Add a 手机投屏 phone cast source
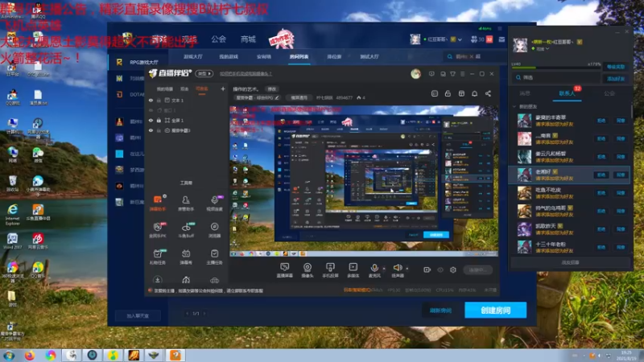 [x=330, y=270]
